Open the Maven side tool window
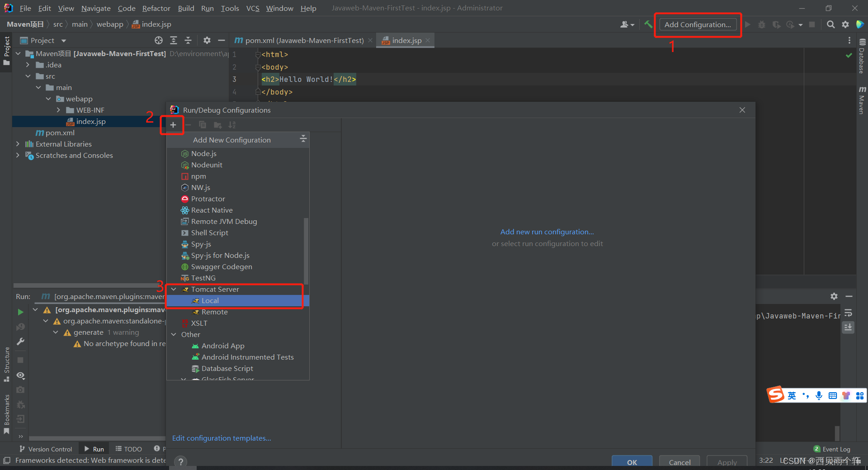 point(862,100)
